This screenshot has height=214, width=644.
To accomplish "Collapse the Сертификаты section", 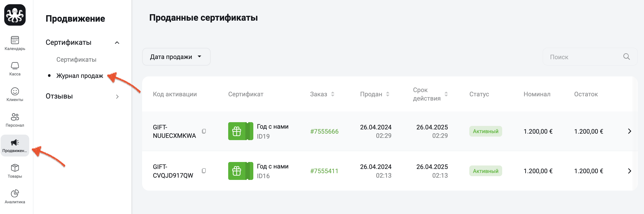I will click(x=117, y=43).
